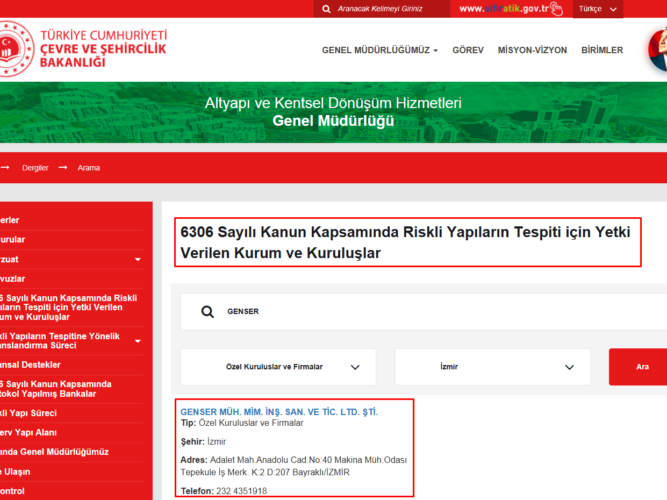Open the Birimler menu item

click(x=602, y=50)
